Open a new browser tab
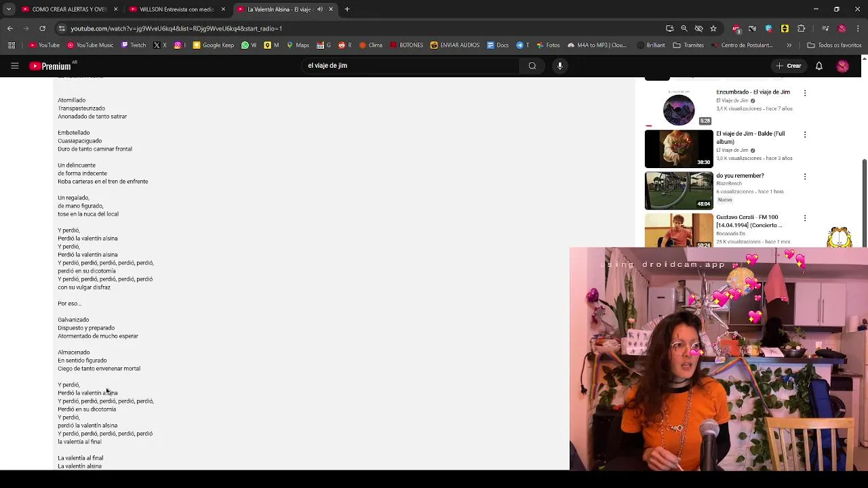 coord(347,9)
